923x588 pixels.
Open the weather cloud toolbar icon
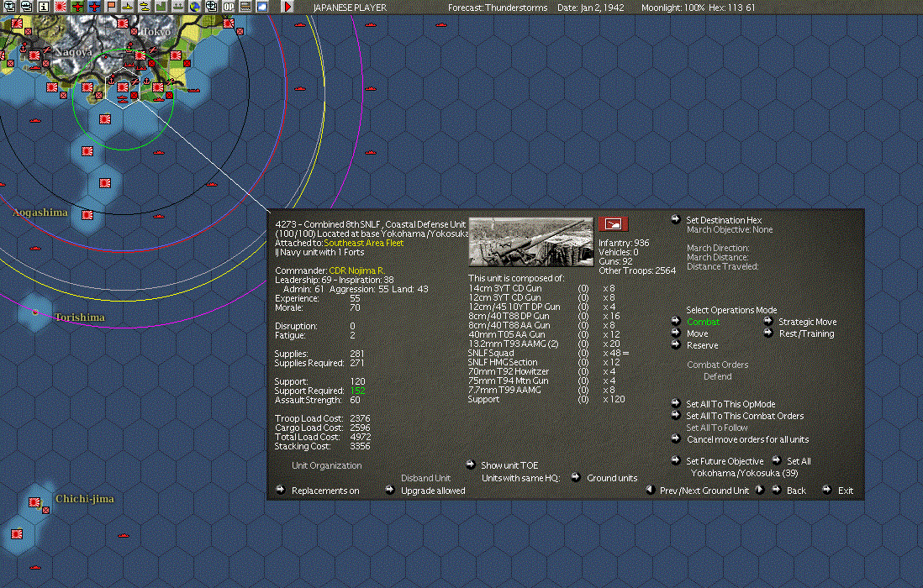tap(262, 7)
